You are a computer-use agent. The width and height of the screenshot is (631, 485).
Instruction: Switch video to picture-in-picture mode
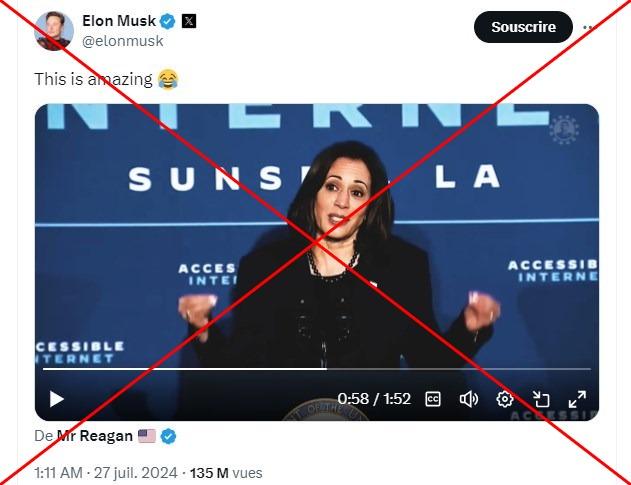coord(541,399)
